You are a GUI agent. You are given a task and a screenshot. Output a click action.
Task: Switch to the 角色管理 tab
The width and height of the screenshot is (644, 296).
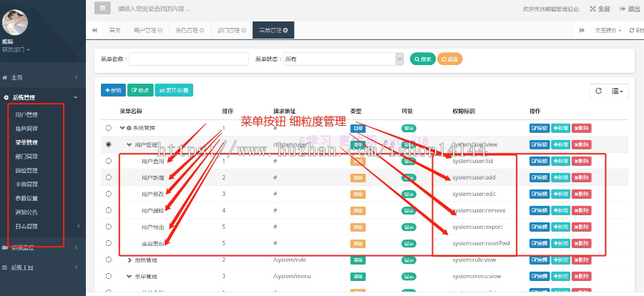coord(187,30)
